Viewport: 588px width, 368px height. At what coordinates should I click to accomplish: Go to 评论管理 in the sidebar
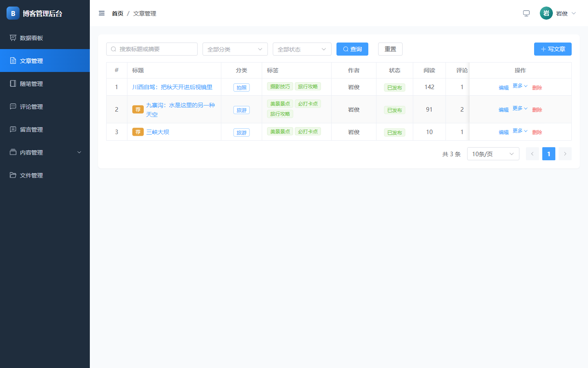tap(45, 106)
